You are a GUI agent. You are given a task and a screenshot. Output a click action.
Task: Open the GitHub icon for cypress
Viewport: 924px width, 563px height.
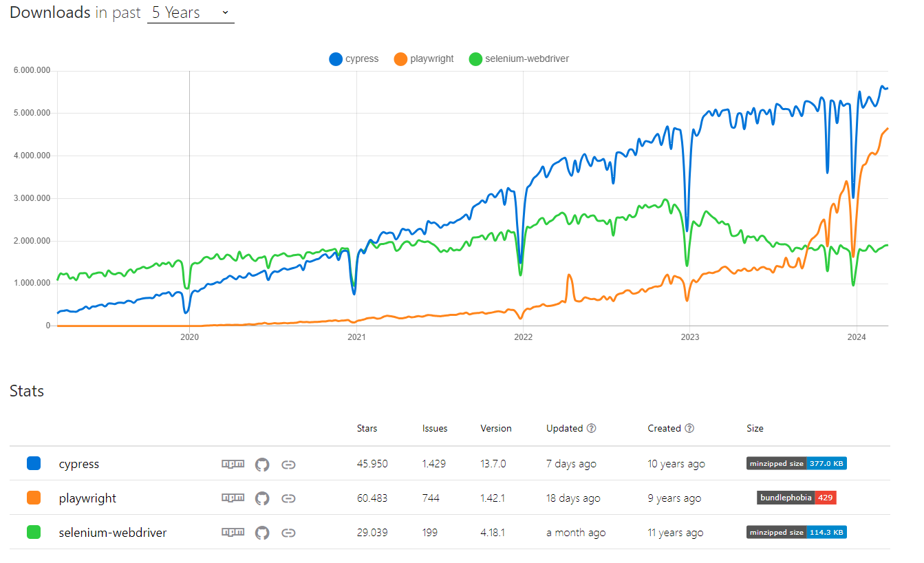tap(262, 464)
